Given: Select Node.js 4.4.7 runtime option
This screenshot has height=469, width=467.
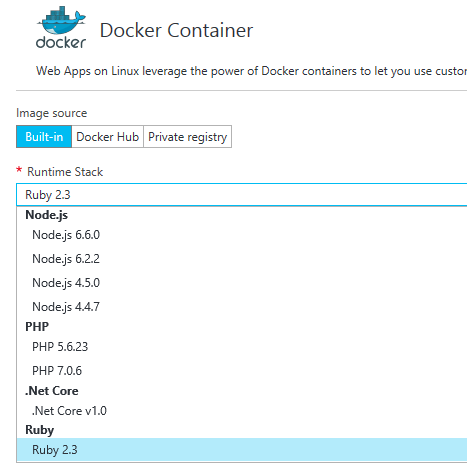Looking at the screenshot, I should point(242,307).
